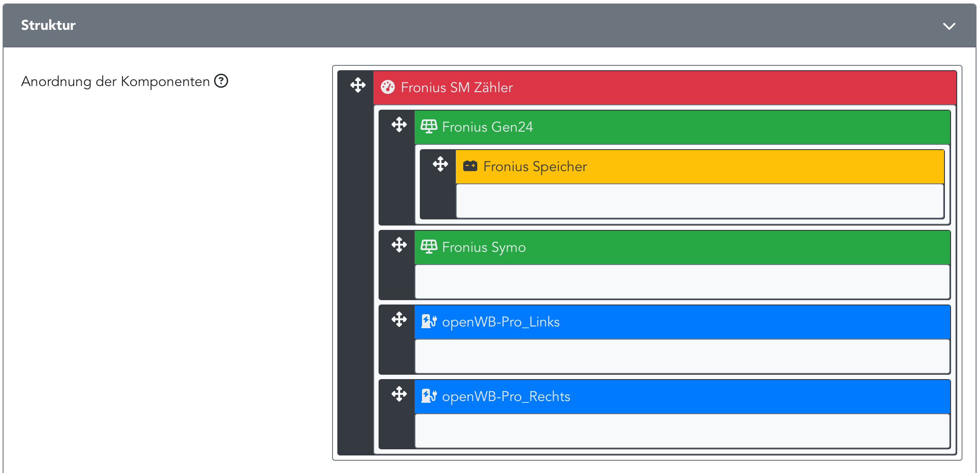Click the battery icon on Fronius Speicher

[x=470, y=166]
